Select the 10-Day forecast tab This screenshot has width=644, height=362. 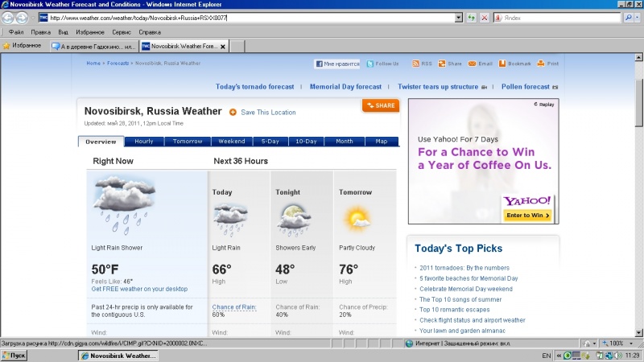click(x=305, y=142)
